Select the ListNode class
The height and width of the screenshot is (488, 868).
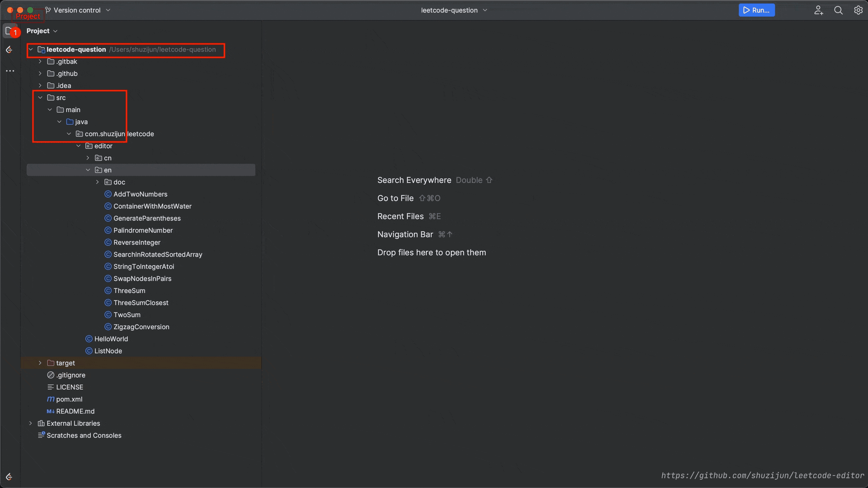109,351
